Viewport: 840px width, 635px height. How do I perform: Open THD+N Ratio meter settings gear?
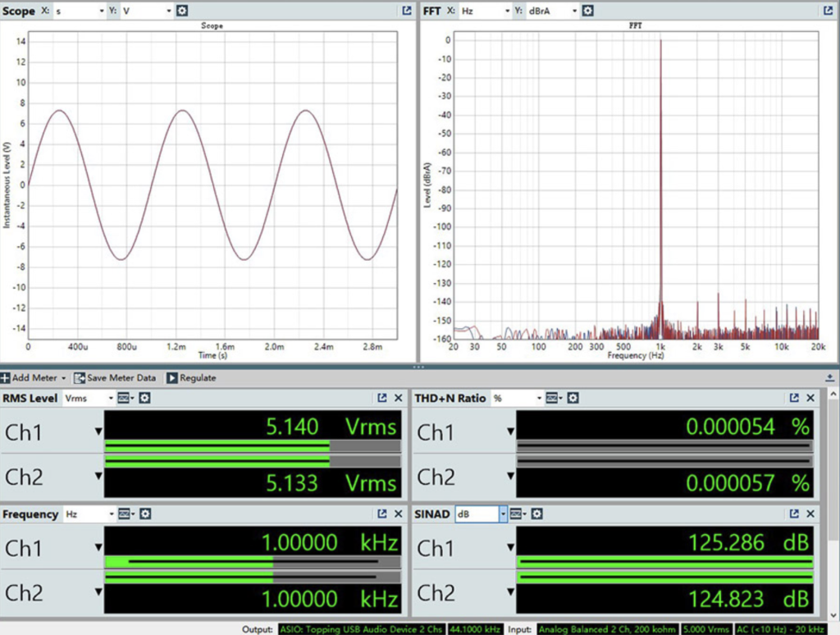tap(573, 398)
